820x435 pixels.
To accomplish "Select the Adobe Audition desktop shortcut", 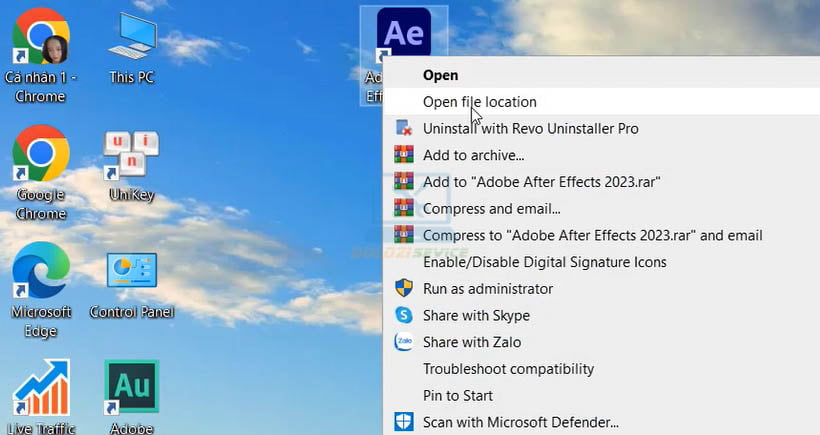I will (132, 397).
